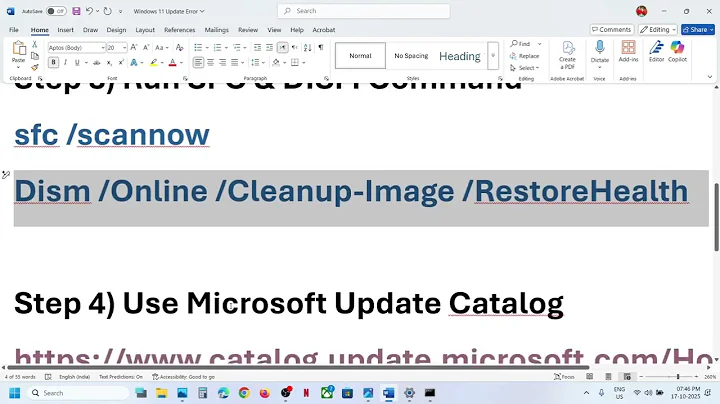Screen dimensions: 720x404
Task: Click Create a PDF in Adobe Acrobat group
Action: click(567, 55)
